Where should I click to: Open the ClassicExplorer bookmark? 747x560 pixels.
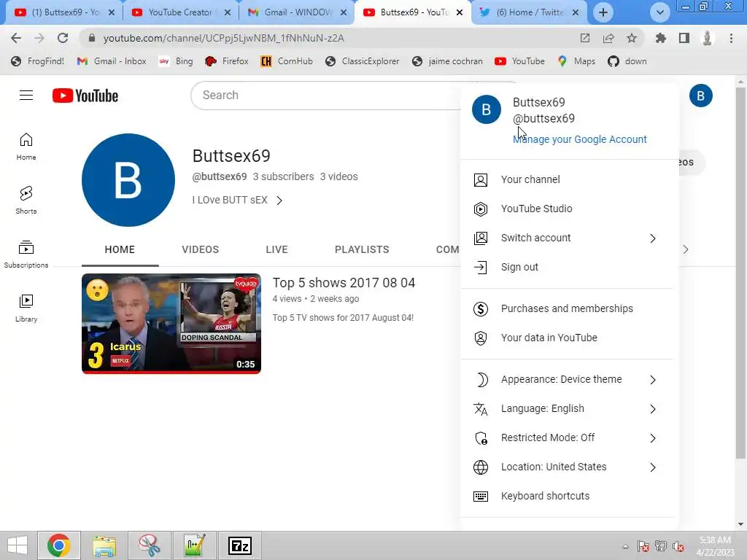coord(363,61)
